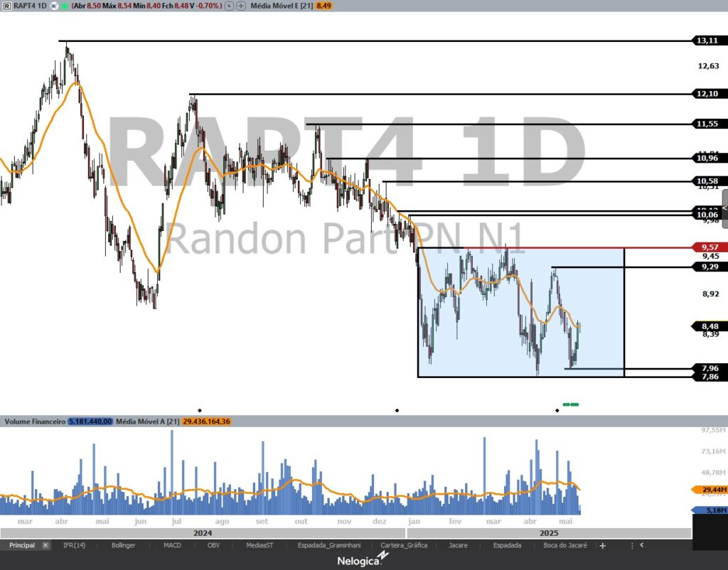Click the 12,63 price axis value
Screen dimensions: 728x570
pyautogui.click(x=708, y=66)
